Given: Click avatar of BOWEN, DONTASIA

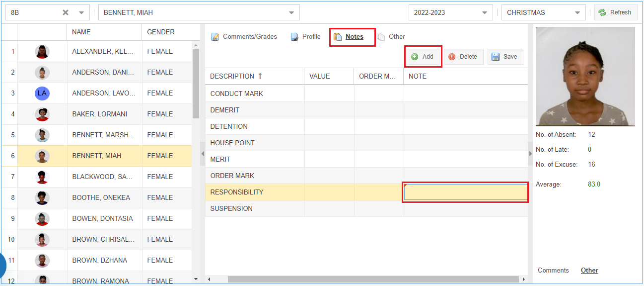Looking at the screenshot, I should (42, 219).
